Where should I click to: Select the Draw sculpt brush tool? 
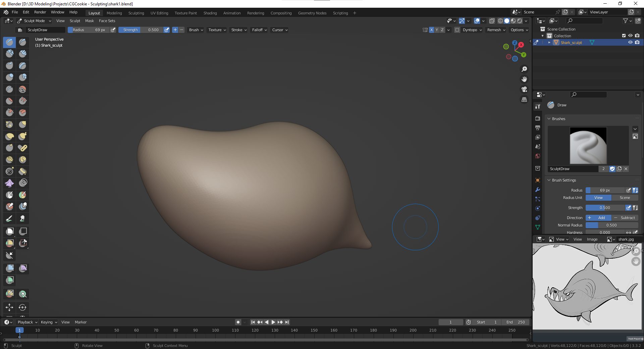click(9, 42)
